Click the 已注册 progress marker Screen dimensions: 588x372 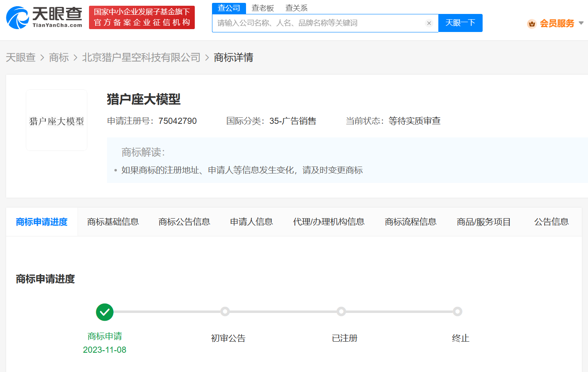pos(341,312)
